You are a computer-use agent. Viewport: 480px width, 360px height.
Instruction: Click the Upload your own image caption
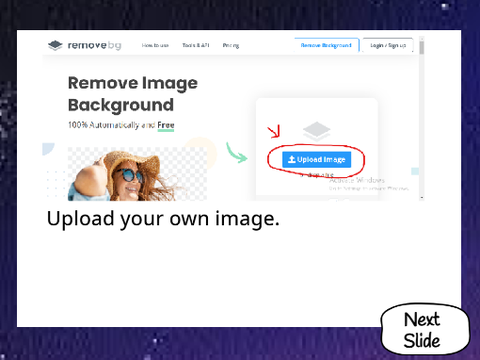point(163,219)
